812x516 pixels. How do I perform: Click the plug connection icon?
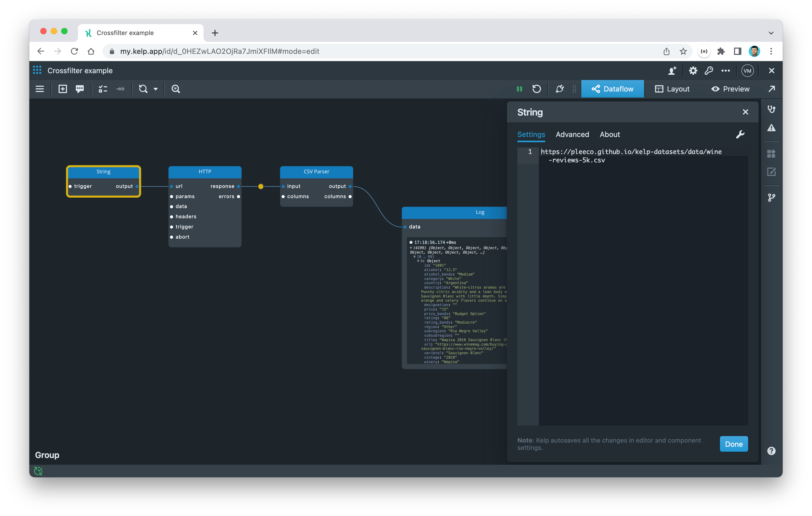coord(560,89)
